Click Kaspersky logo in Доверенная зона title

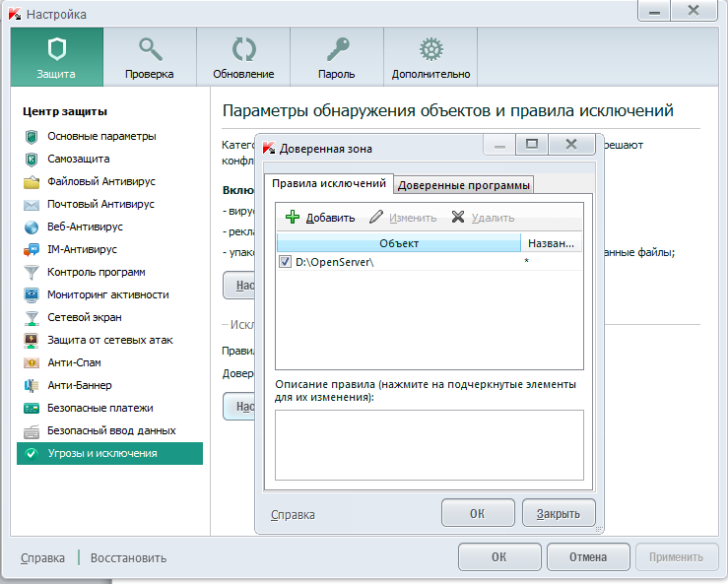point(269,148)
